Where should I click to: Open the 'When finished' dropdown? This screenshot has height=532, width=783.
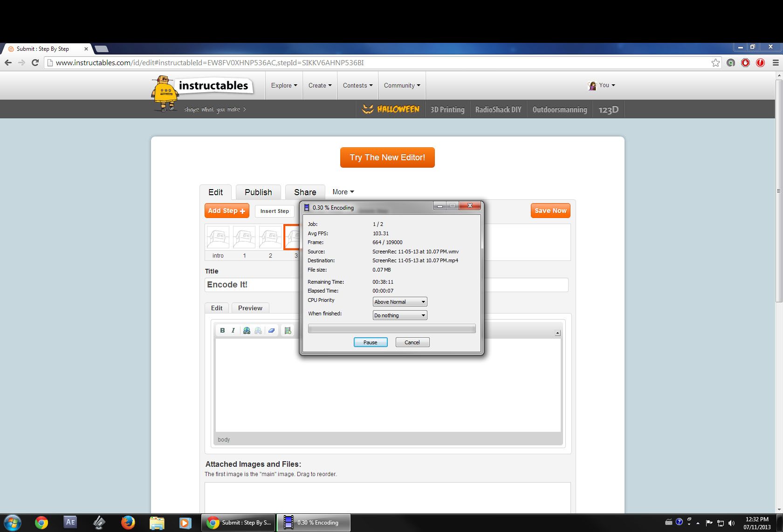tap(399, 315)
